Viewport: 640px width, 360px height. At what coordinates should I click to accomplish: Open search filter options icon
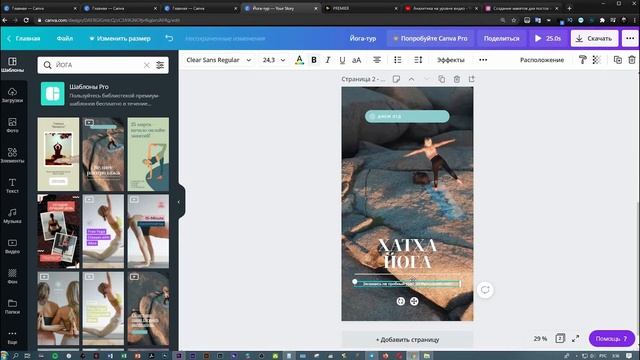[x=160, y=65]
